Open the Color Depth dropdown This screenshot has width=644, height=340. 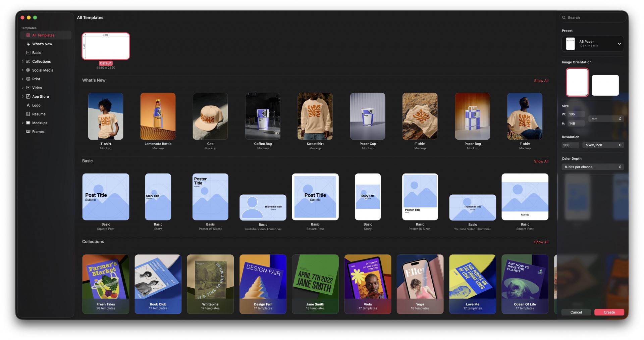point(592,167)
